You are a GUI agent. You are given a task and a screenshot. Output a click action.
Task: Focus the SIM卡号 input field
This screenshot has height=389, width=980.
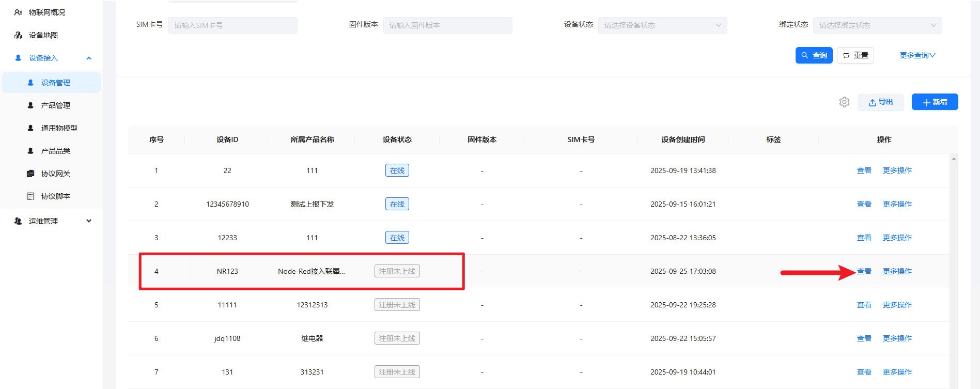click(232, 25)
